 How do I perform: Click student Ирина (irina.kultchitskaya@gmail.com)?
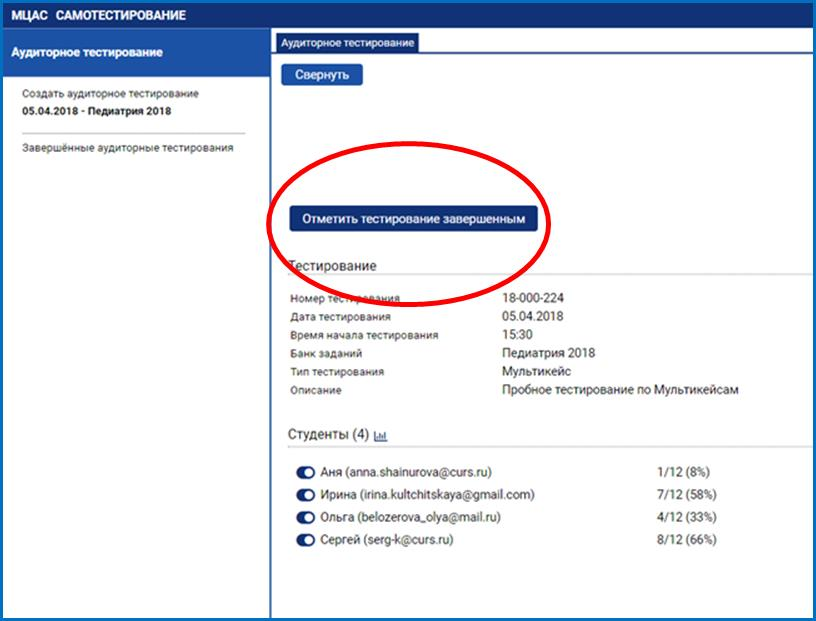tap(427, 495)
